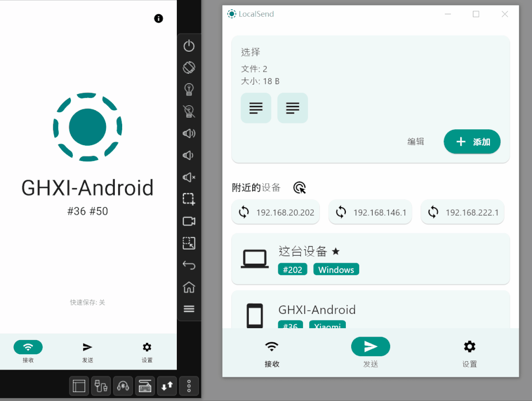Click the Windows tag

336,270
